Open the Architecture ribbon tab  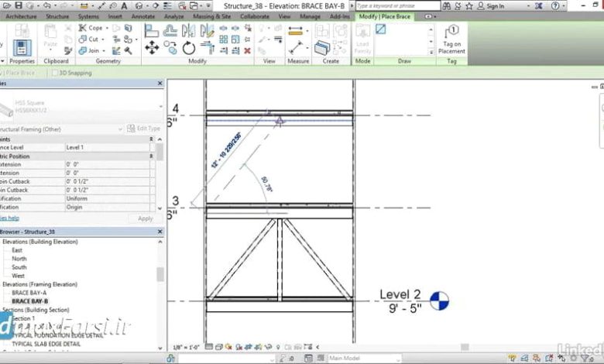click(x=21, y=16)
